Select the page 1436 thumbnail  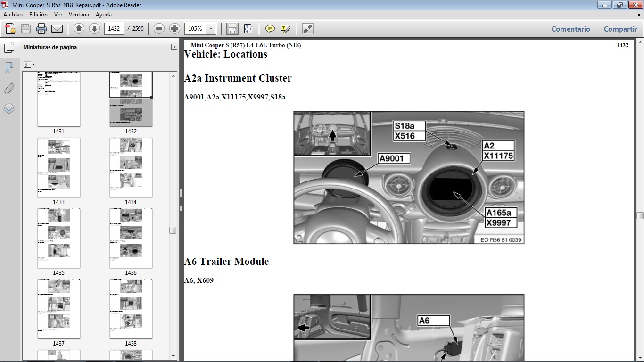[x=131, y=238]
